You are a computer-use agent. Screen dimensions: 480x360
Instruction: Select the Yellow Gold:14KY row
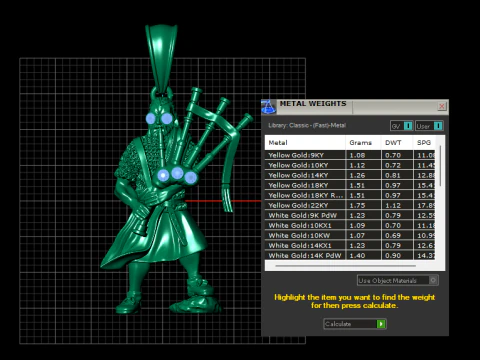click(x=350, y=175)
